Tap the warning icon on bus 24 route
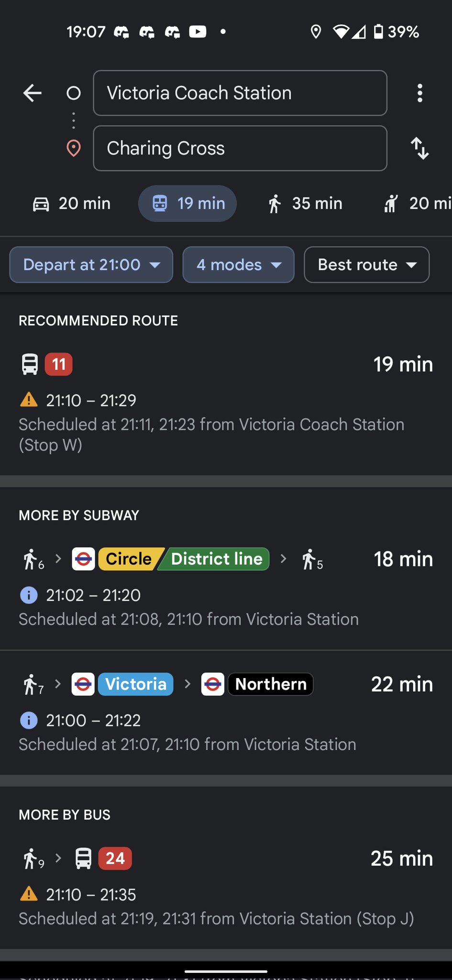 click(x=29, y=894)
